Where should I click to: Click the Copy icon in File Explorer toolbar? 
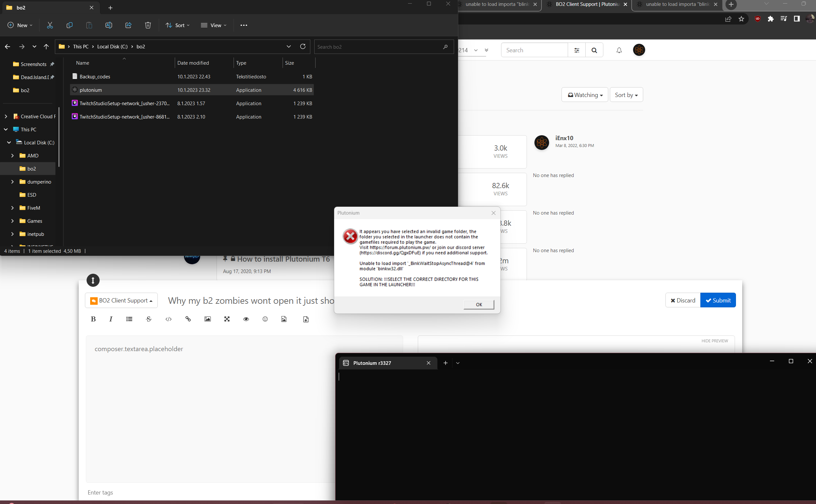pyautogui.click(x=69, y=25)
